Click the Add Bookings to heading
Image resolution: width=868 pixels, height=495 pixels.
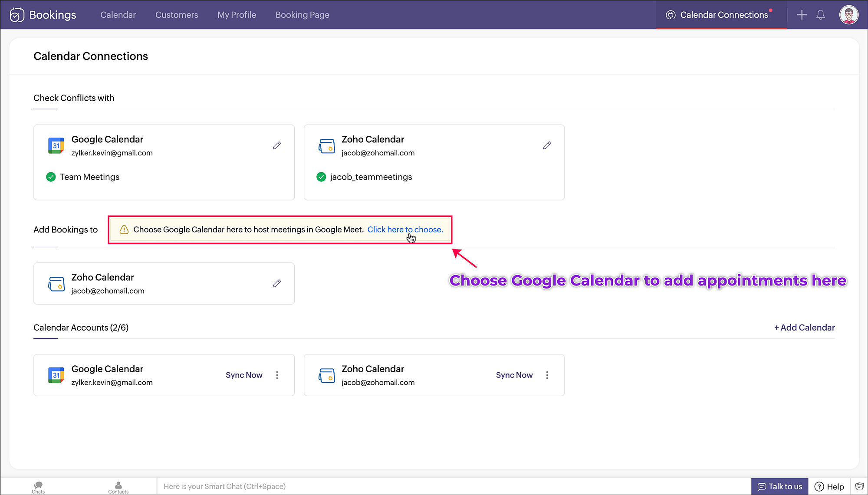click(x=66, y=229)
